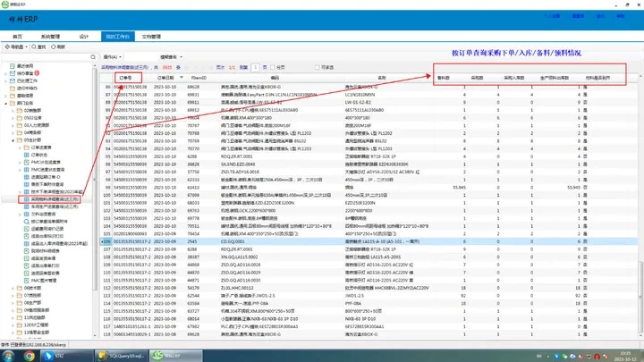The image size is (644, 362).
Task: Click the 刷新 refresh toolbar icon
Action: tap(59, 46)
